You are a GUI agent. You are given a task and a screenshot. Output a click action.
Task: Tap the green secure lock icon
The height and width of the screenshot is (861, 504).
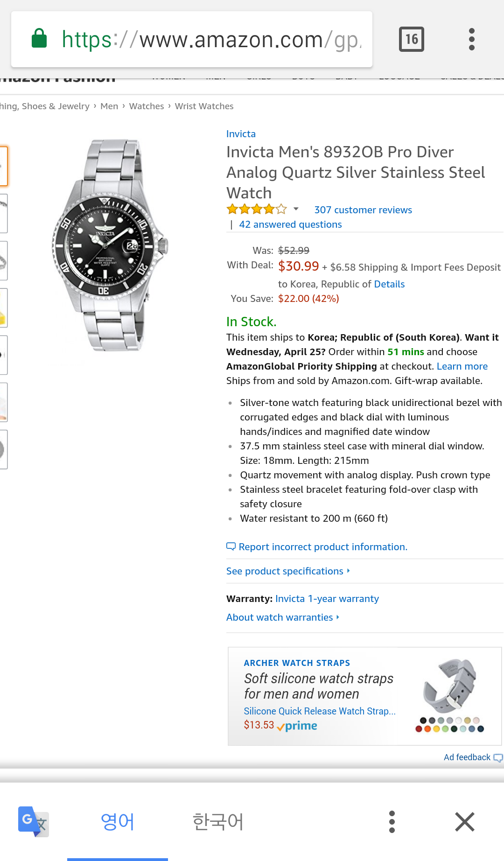click(x=39, y=39)
